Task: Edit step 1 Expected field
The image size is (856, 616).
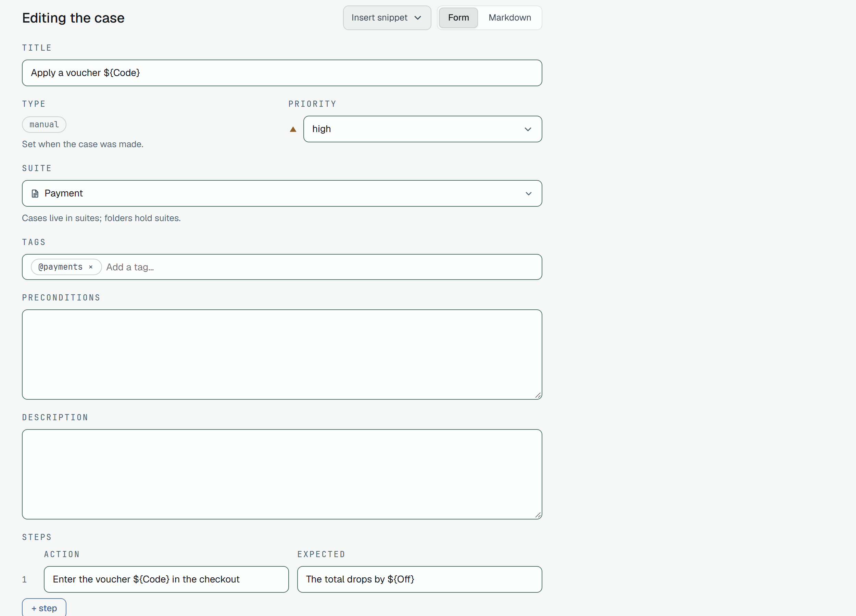Action: 420,579
